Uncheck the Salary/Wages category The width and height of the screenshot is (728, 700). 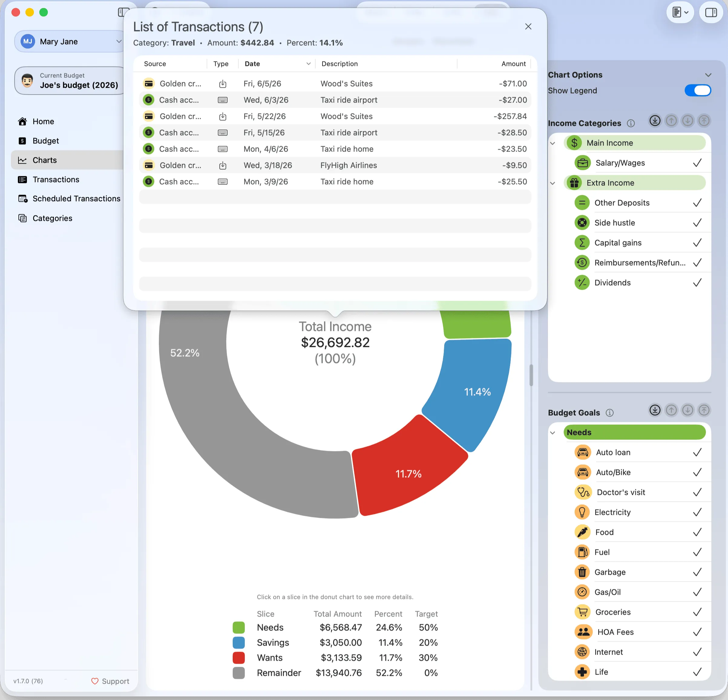(x=697, y=163)
